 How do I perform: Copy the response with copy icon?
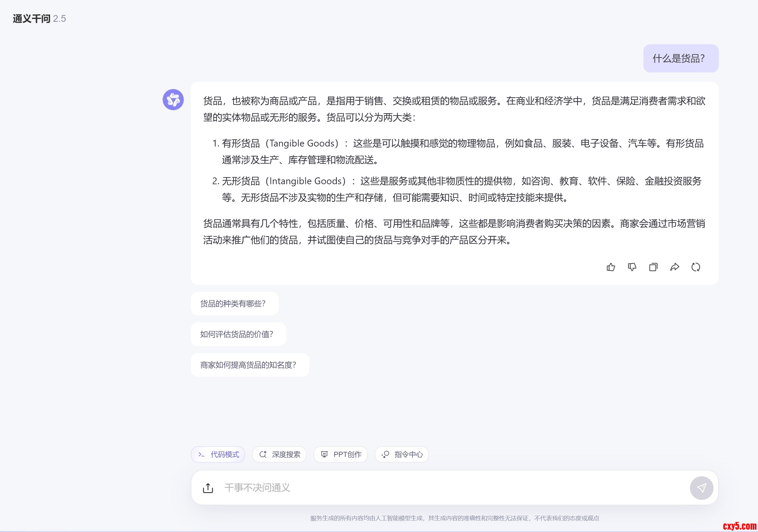[653, 267]
